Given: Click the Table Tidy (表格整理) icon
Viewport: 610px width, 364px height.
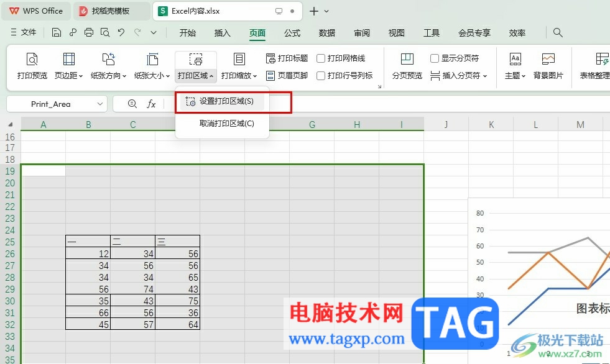Looking at the screenshot, I should (x=601, y=60).
